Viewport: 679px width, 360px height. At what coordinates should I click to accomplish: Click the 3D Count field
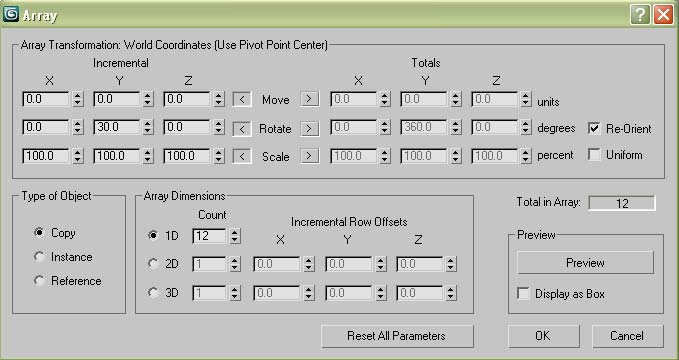[210, 293]
